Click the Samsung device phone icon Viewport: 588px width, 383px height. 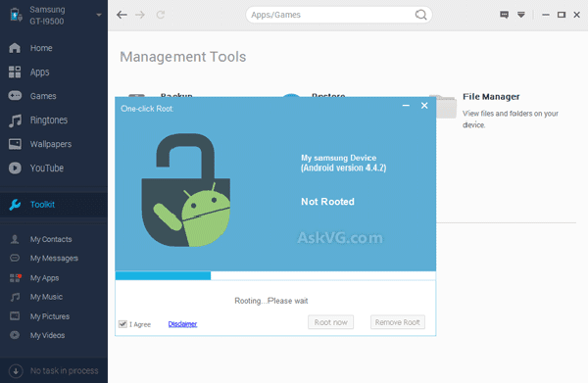[x=16, y=15]
